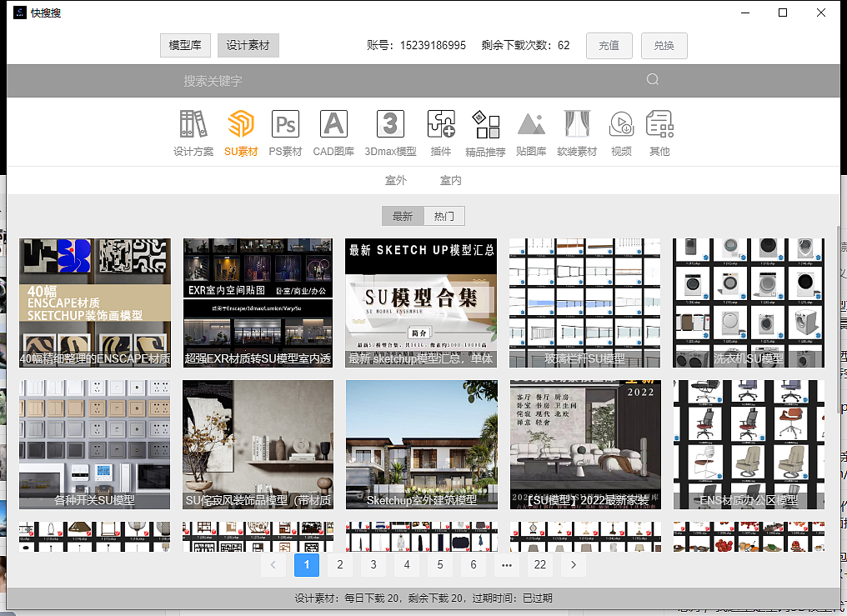847x616 pixels.
Task: Go to page 4
Action: 407,564
